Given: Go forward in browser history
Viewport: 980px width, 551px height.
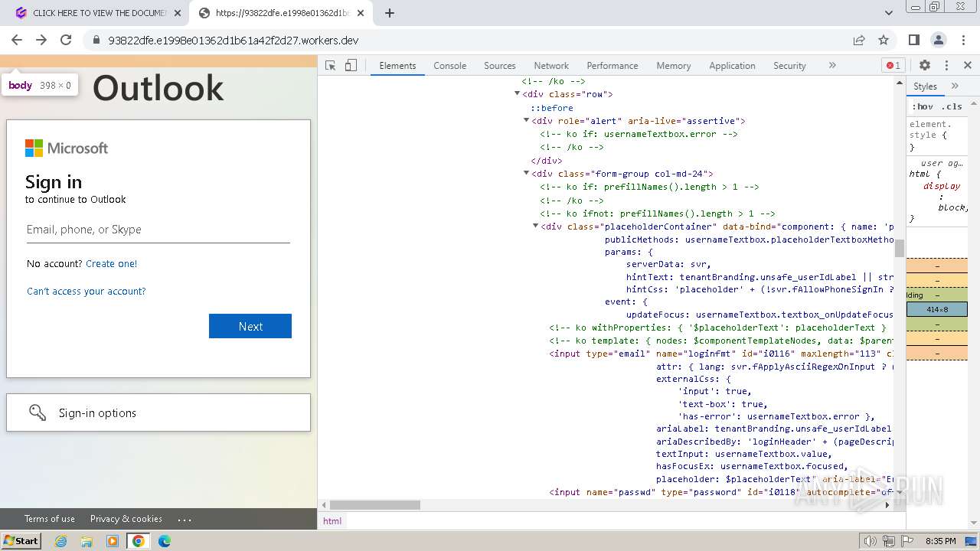Looking at the screenshot, I should tap(41, 40).
